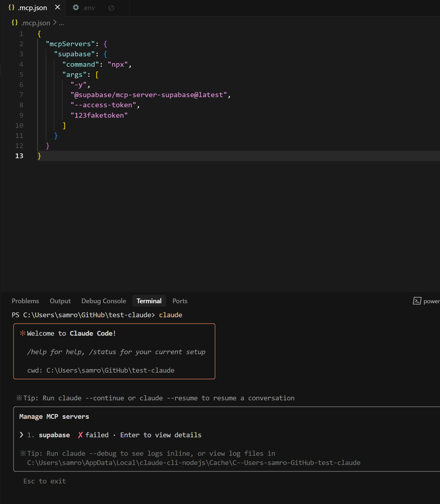Open the Output panel tab

coord(60,301)
